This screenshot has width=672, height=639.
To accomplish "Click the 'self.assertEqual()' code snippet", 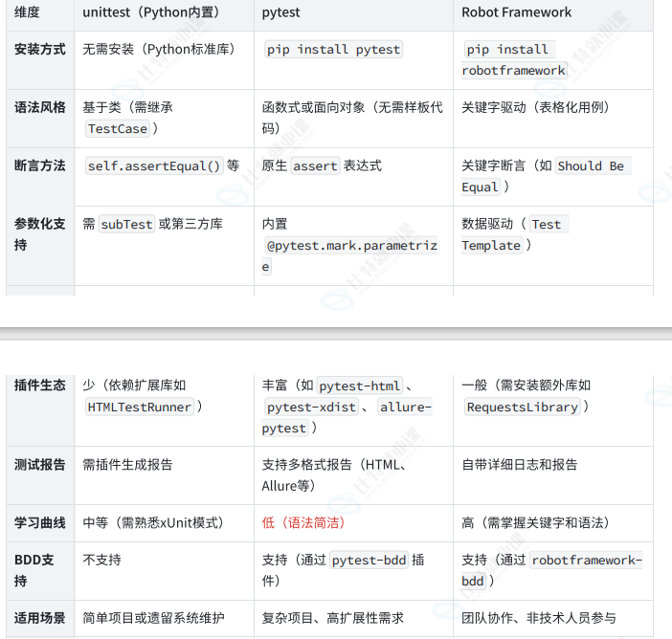I will point(154,165).
